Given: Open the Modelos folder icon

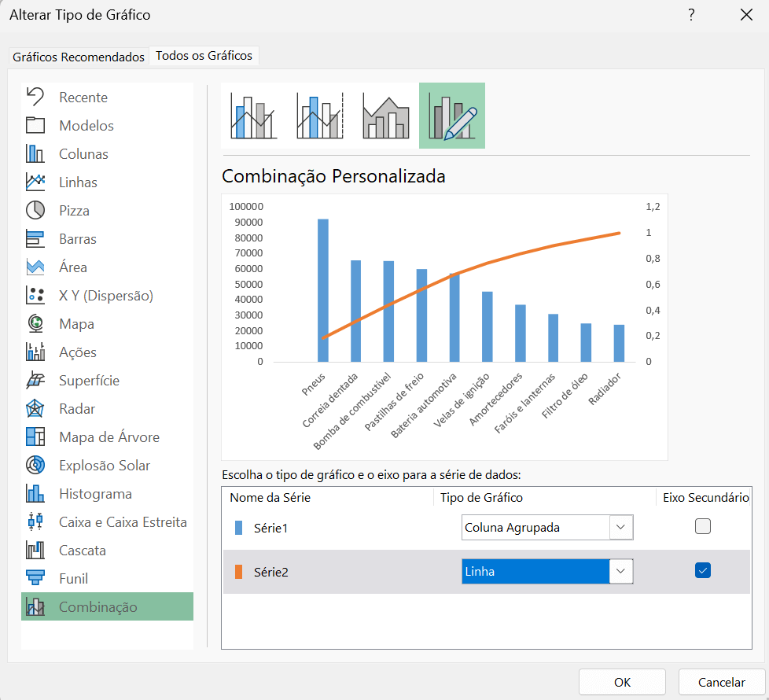Looking at the screenshot, I should [x=35, y=125].
